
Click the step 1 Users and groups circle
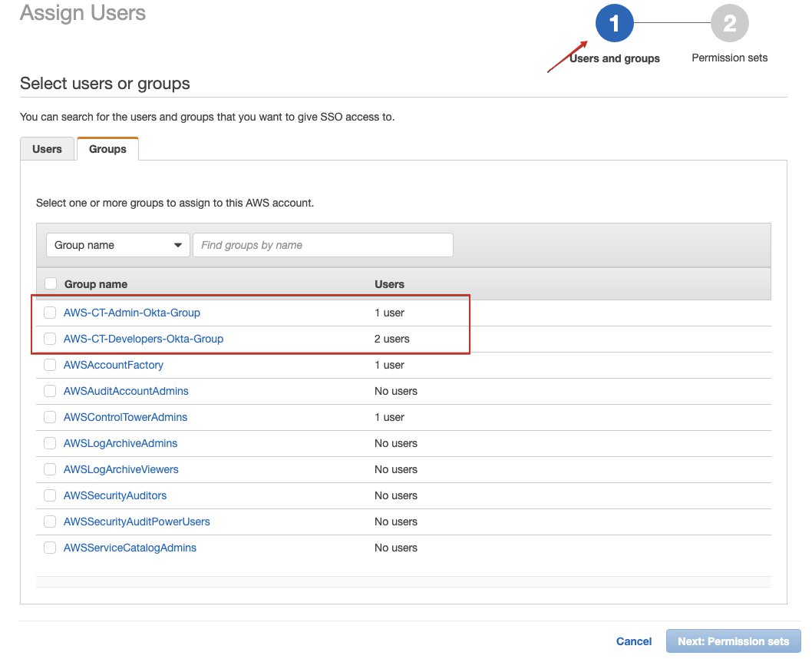pos(615,23)
